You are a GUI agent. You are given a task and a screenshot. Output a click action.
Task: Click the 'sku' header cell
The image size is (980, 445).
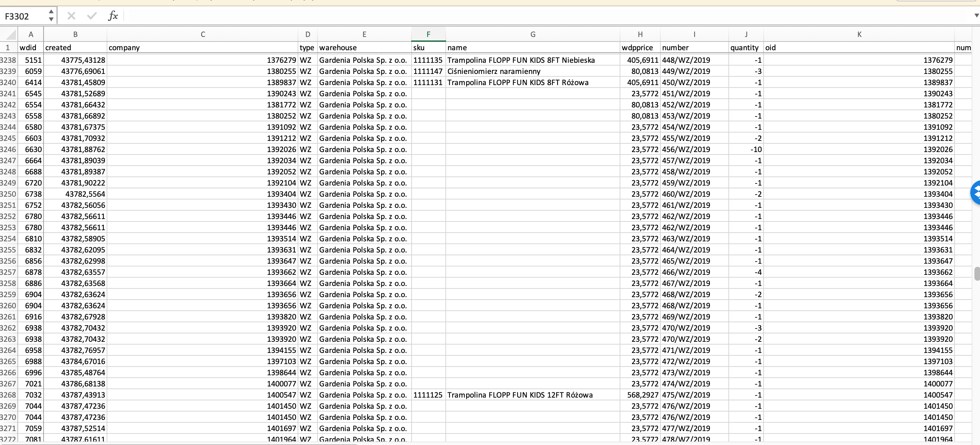coord(428,47)
